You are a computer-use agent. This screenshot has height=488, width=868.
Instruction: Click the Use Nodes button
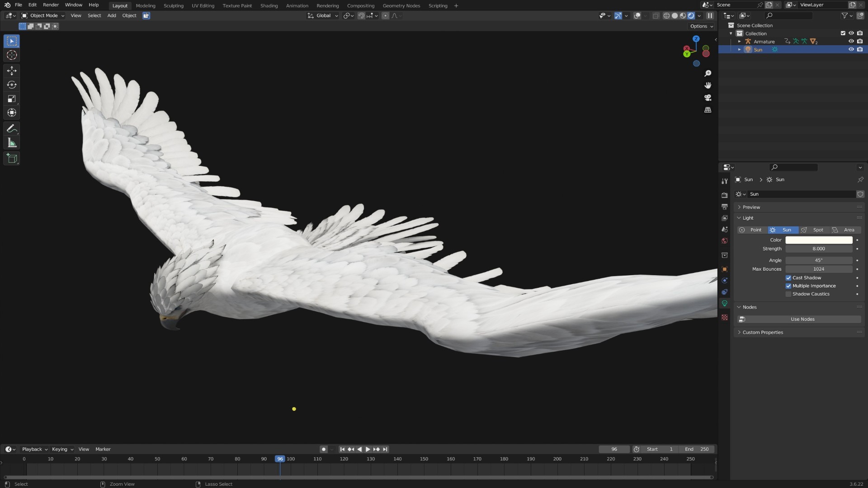tap(802, 319)
